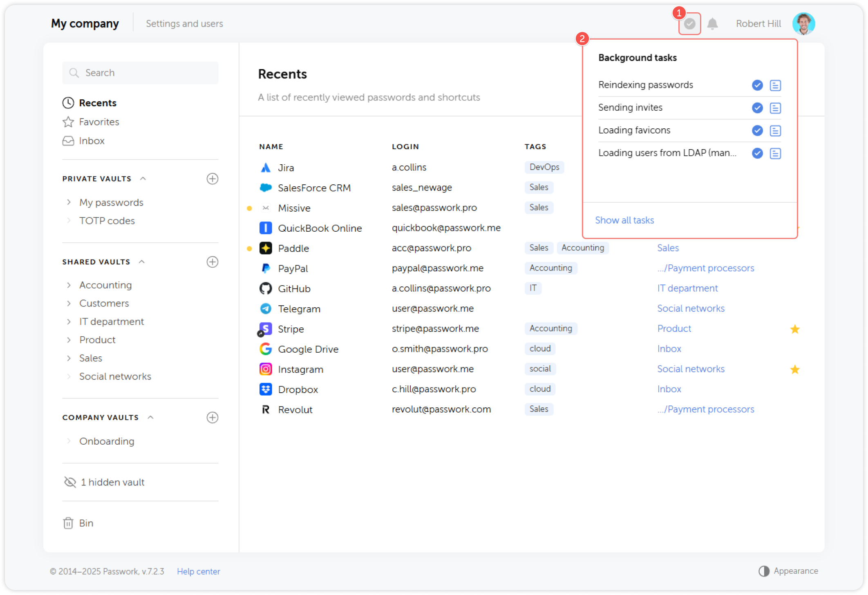Toggle favorite star on Stripe row
Viewport: 868px width, 595px height.
(x=794, y=329)
